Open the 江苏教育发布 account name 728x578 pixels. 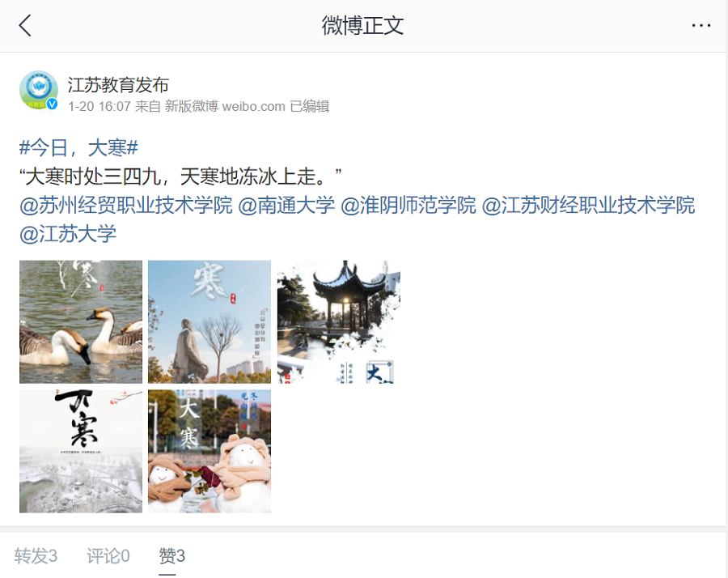click(x=118, y=84)
